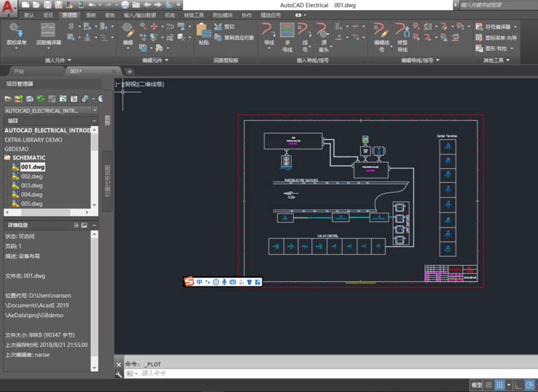Click the Edit Wire Number (编辑线号) tool
538x392 pixels.
point(381,37)
